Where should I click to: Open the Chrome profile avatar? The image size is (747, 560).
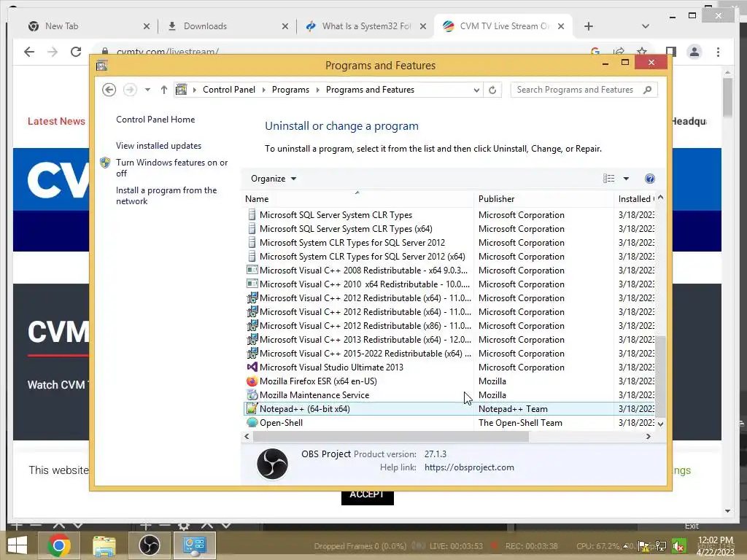coord(694,52)
